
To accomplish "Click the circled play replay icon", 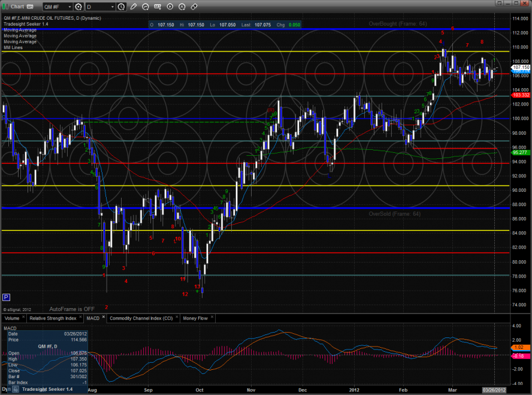I will coord(170,7).
